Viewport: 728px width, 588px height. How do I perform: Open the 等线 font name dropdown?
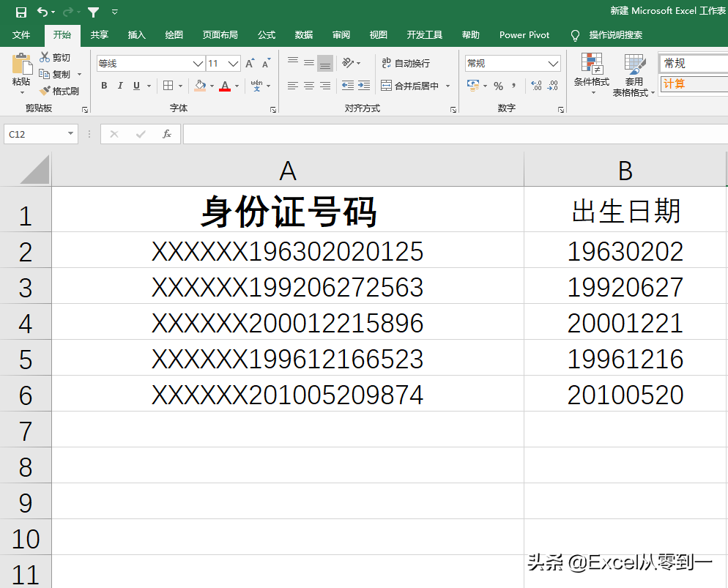[x=198, y=64]
